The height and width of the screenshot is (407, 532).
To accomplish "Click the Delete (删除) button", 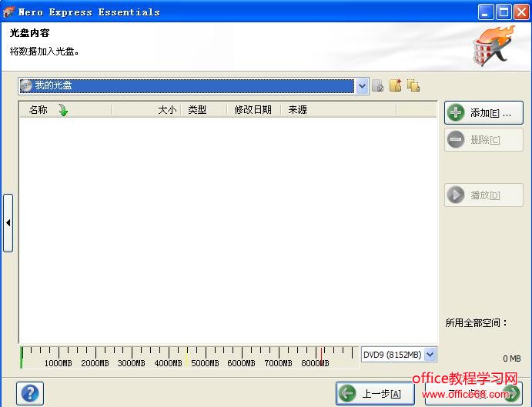I will (x=483, y=139).
